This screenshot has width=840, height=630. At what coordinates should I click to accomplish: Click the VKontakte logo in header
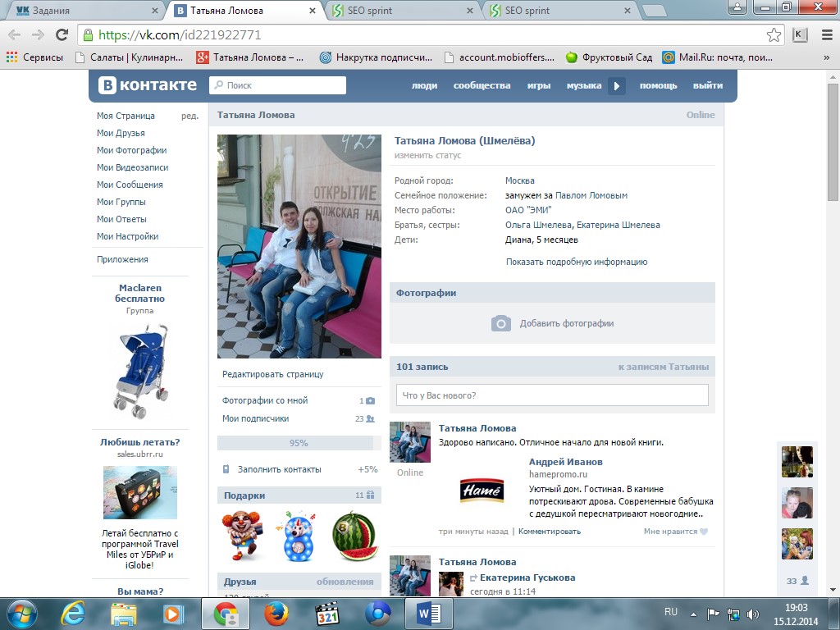pos(148,85)
